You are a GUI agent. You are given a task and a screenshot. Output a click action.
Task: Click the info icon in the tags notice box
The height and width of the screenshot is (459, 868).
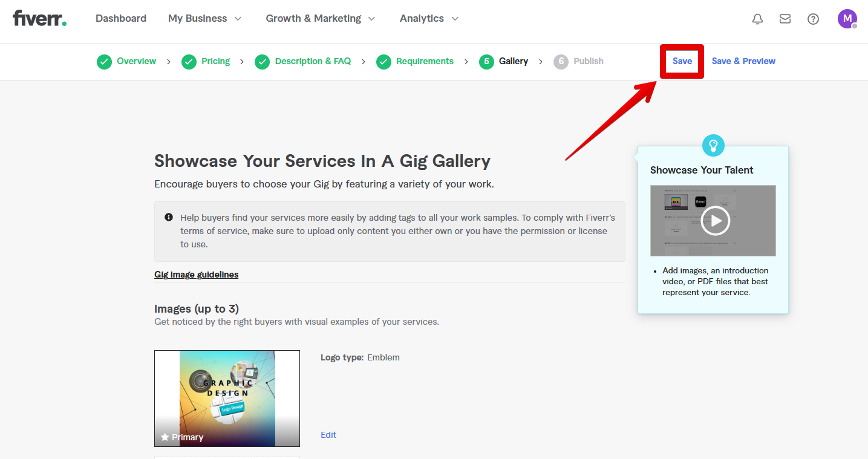click(x=168, y=216)
